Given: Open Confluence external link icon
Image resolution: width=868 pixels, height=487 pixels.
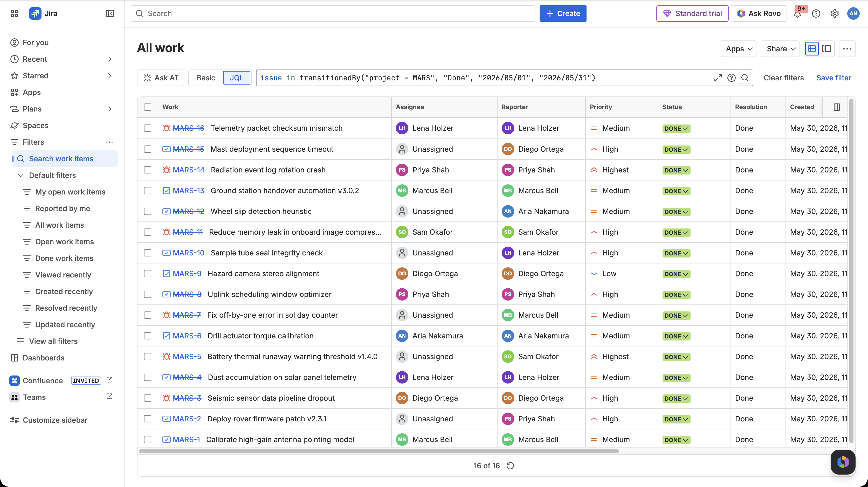Looking at the screenshot, I should [x=109, y=380].
